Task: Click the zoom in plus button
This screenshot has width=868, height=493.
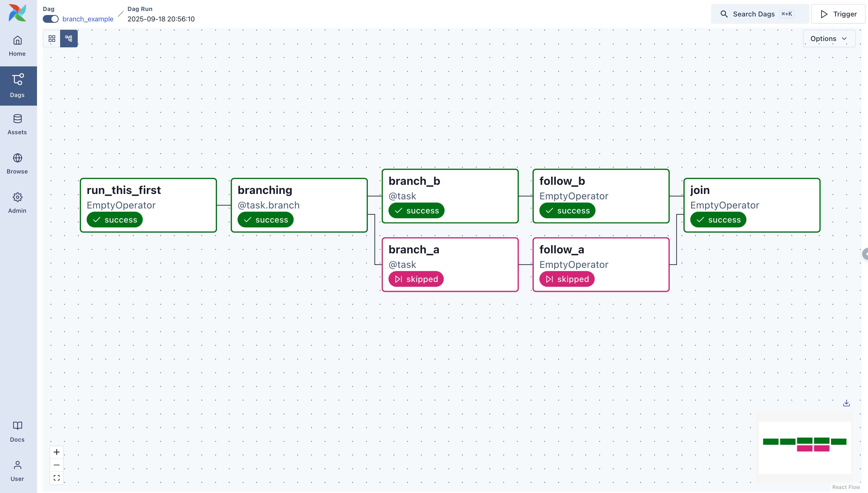Action: 57,452
